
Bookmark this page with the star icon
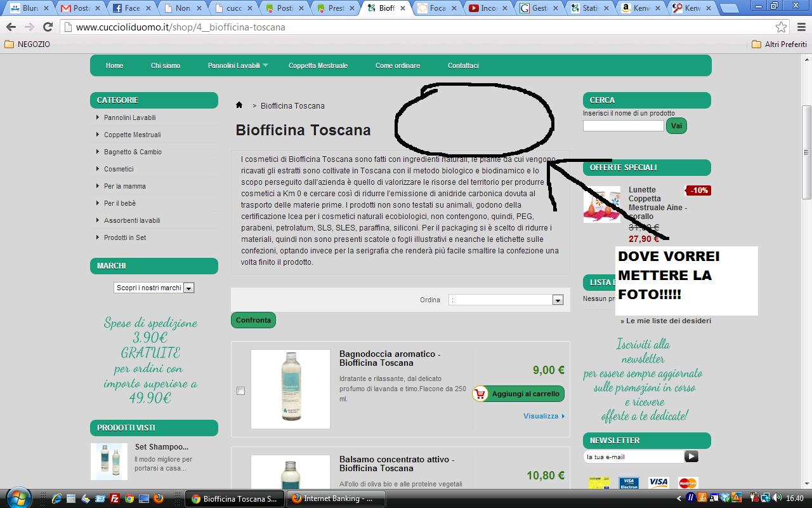coord(782,27)
